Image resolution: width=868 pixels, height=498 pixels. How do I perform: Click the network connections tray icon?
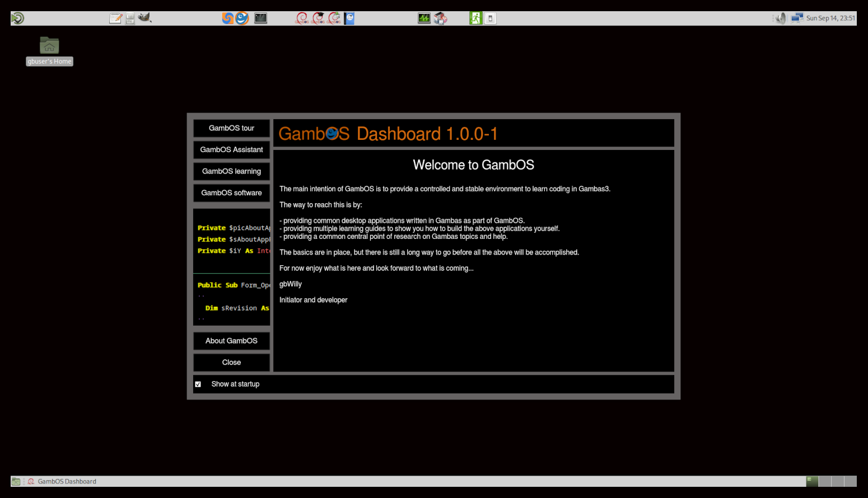(797, 18)
